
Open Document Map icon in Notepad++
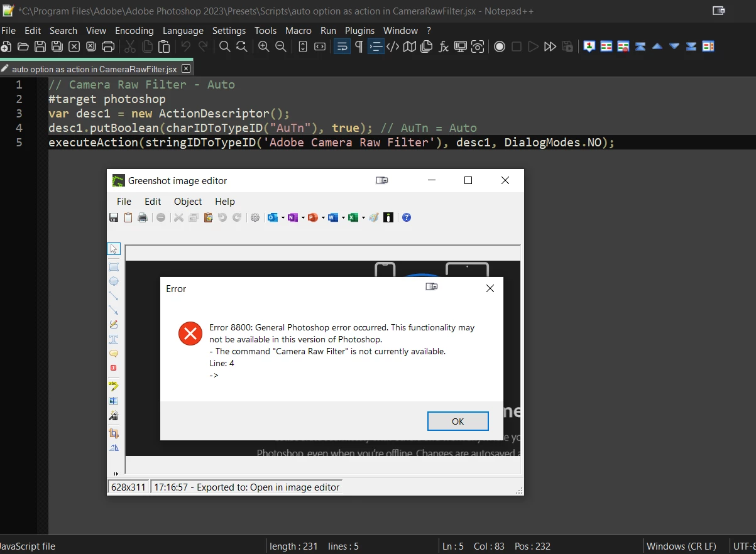410,46
